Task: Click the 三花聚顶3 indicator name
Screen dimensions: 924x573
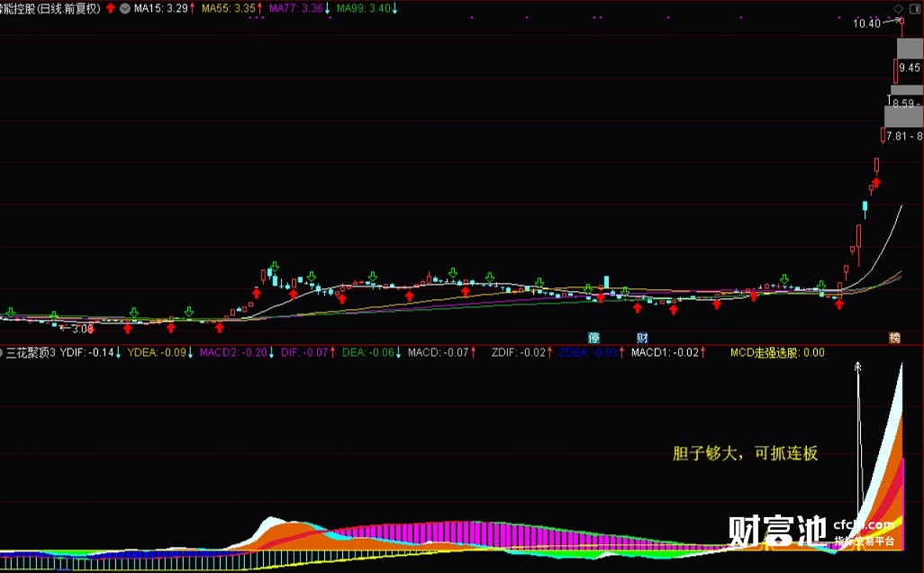Action: pos(31,352)
